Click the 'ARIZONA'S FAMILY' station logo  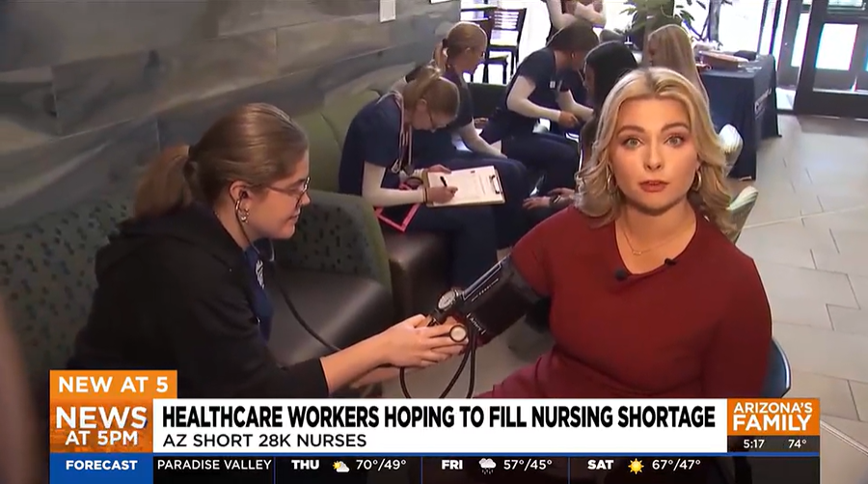point(773,417)
